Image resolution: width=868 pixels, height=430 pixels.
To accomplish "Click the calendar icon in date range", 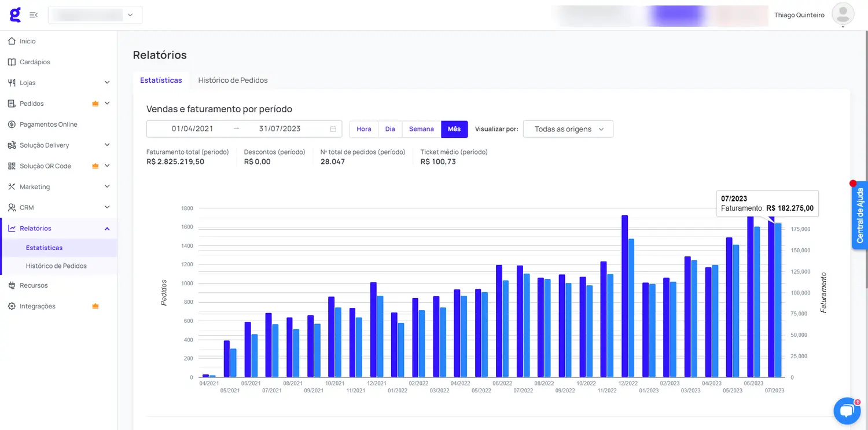I will click(x=333, y=129).
